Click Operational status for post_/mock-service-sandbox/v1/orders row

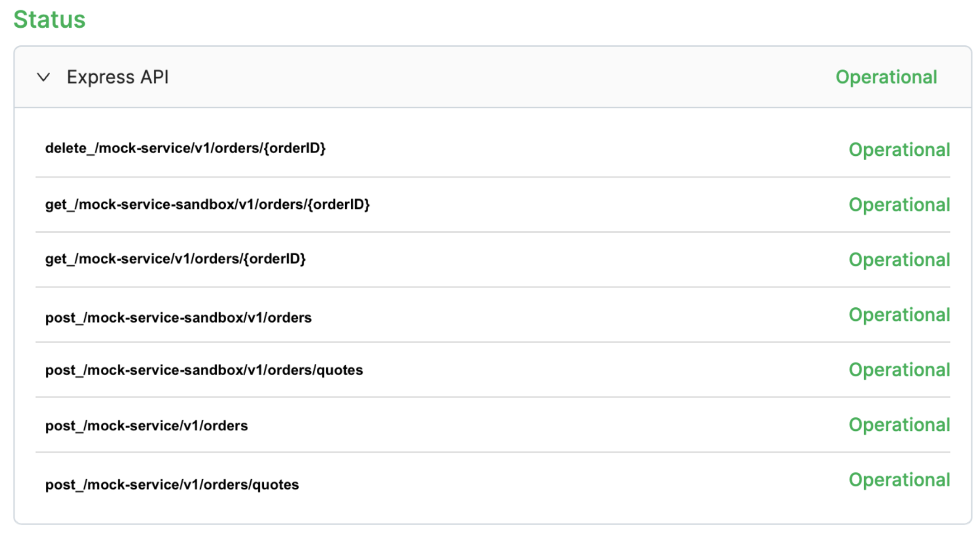[x=899, y=315]
